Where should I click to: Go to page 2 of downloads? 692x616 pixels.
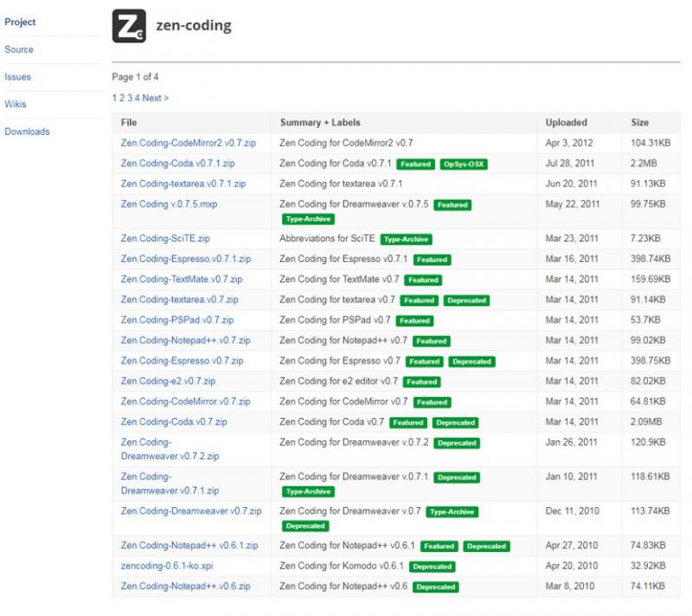122,97
